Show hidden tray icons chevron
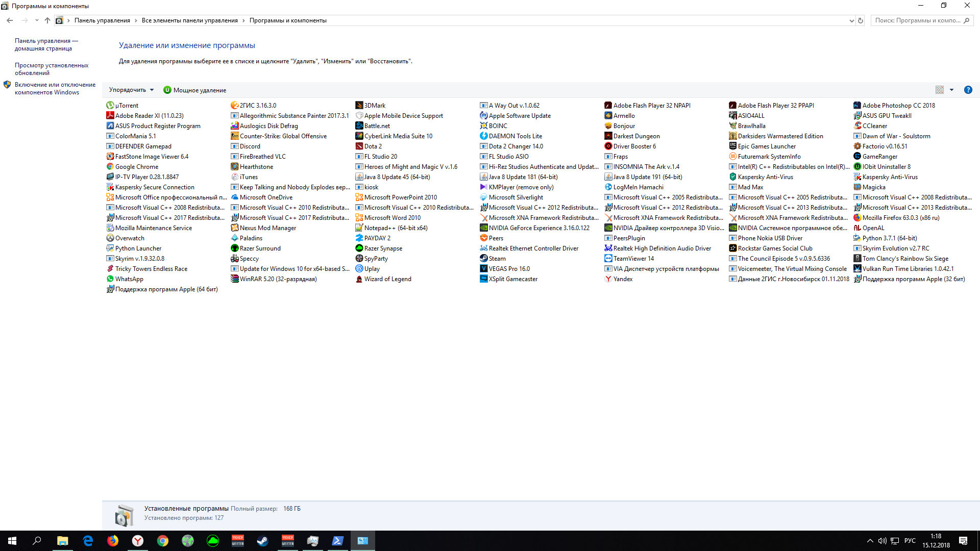 pos(870,541)
